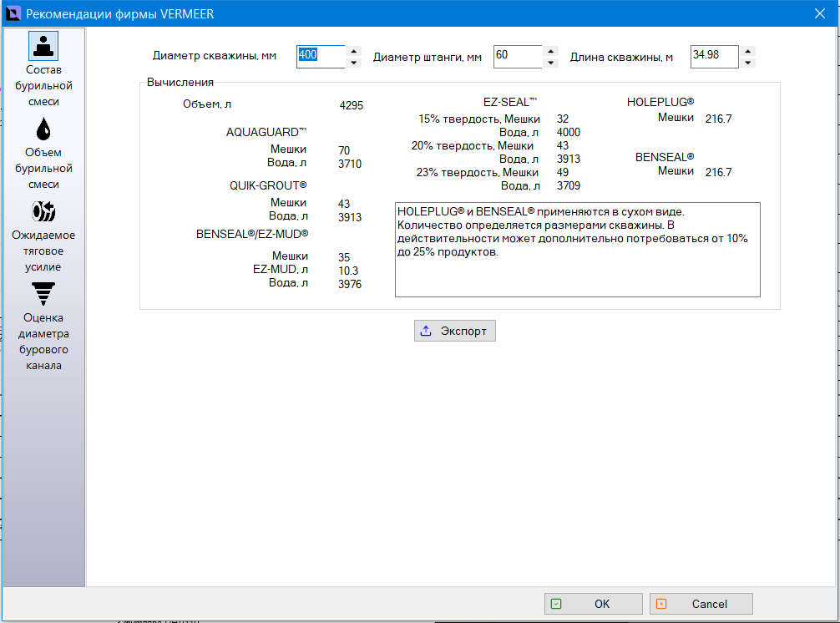Confirm with the OK button
This screenshot has width=840, height=623.
594,604
